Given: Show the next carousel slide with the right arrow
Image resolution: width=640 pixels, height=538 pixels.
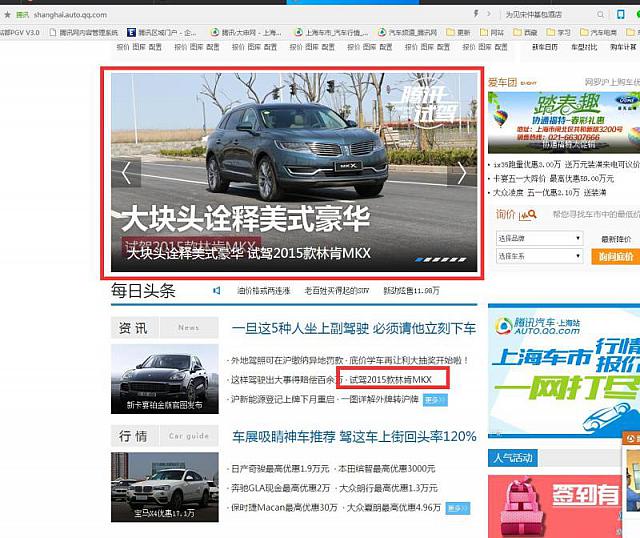Looking at the screenshot, I should pyautogui.click(x=462, y=172).
